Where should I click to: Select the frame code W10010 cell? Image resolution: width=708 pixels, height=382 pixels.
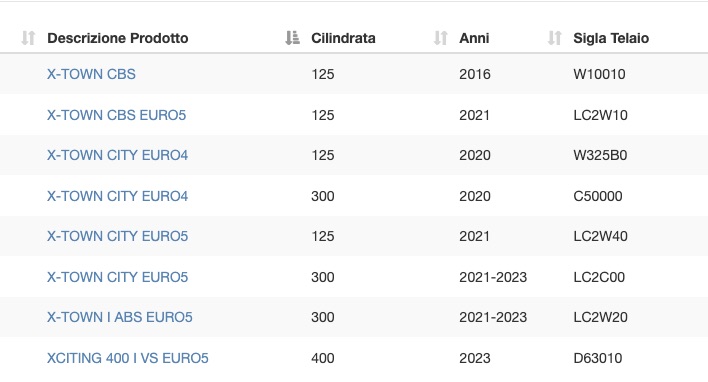[x=599, y=74]
